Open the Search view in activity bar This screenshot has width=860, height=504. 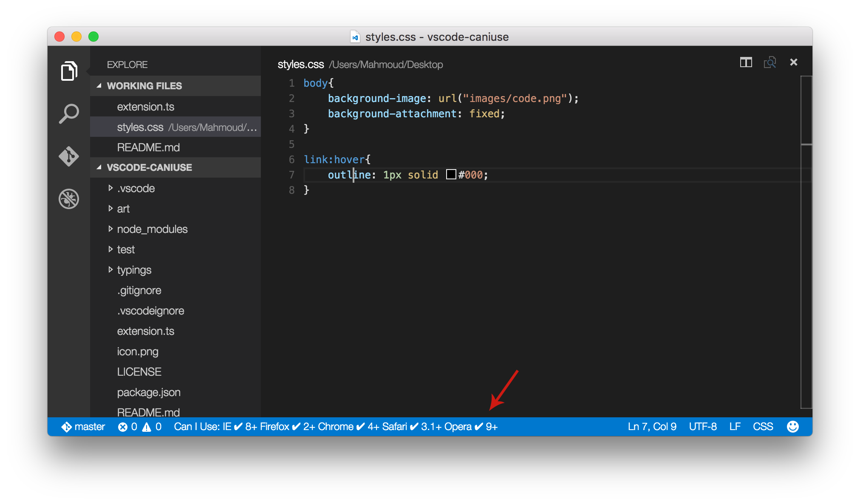point(69,113)
